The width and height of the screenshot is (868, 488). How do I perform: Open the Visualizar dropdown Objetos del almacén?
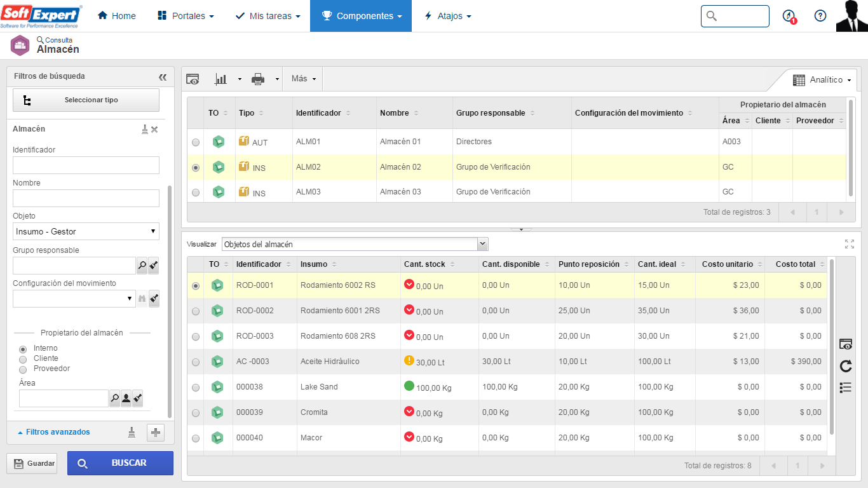pyautogui.click(x=355, y=244)
